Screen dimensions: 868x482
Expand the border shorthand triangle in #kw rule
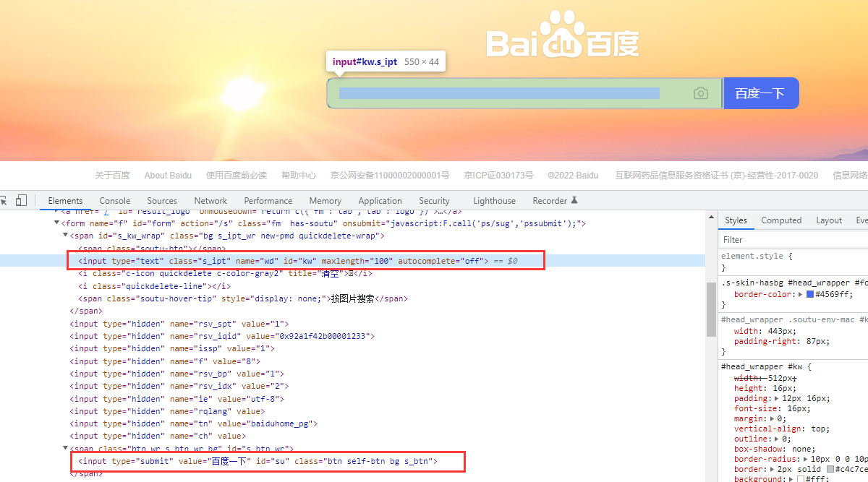(773, 469)
